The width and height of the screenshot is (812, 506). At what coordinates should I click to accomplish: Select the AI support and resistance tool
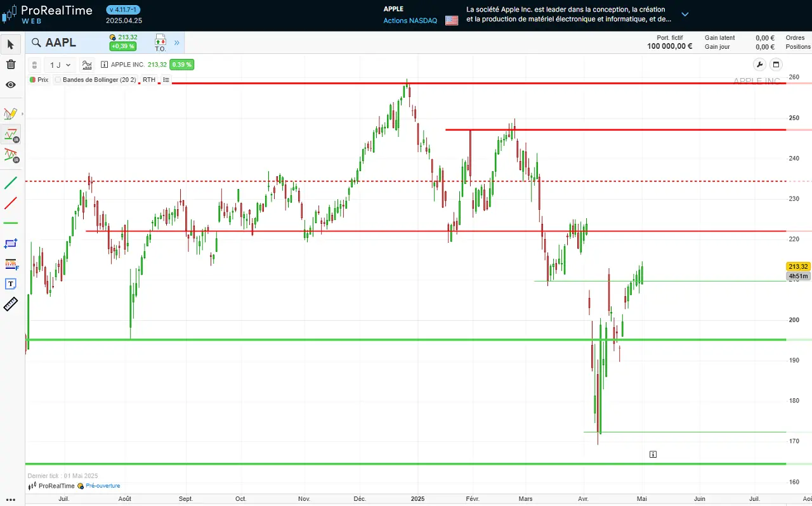click(x=10, y=134)
